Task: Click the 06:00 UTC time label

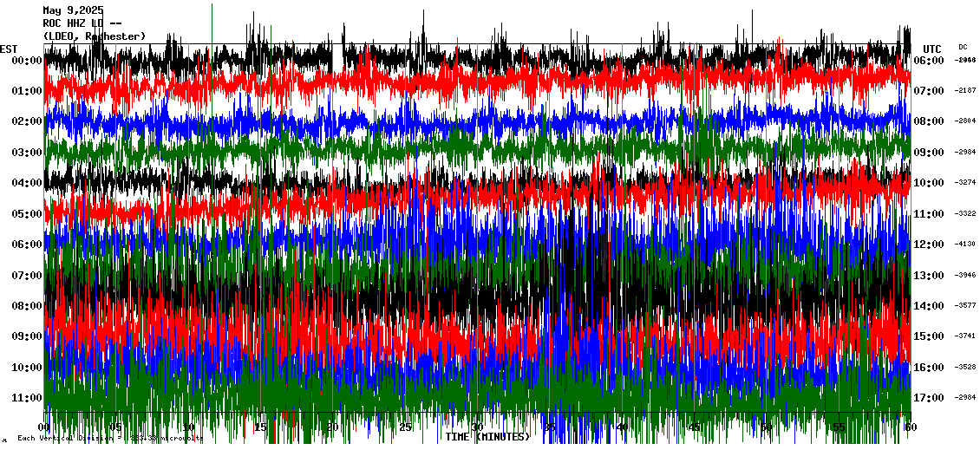Action: [x=929, y=60]
